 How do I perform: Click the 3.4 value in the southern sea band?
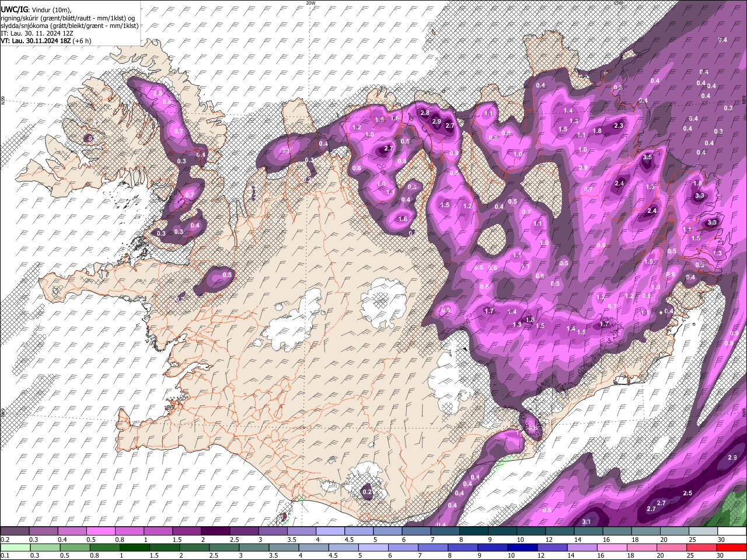[587, 521]
